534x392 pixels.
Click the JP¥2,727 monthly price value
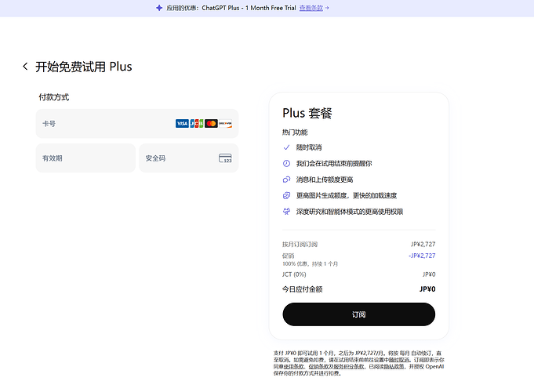point(423,244)
